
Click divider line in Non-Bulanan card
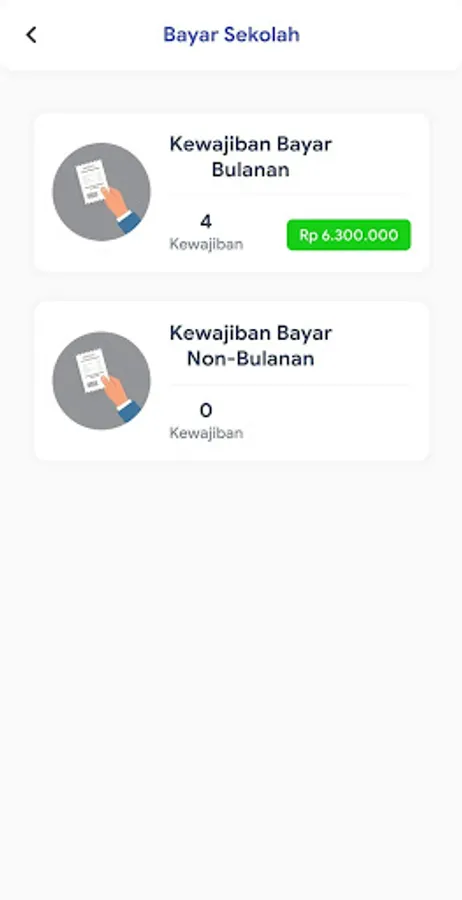click(290, 384)
